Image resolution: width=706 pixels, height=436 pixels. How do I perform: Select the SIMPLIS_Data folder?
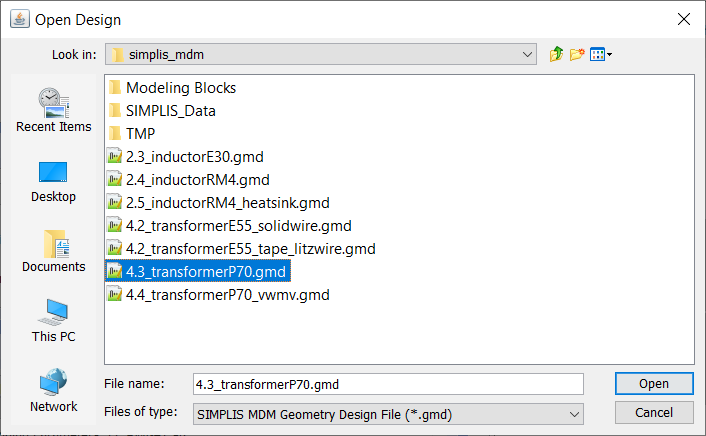coord(170,111)
